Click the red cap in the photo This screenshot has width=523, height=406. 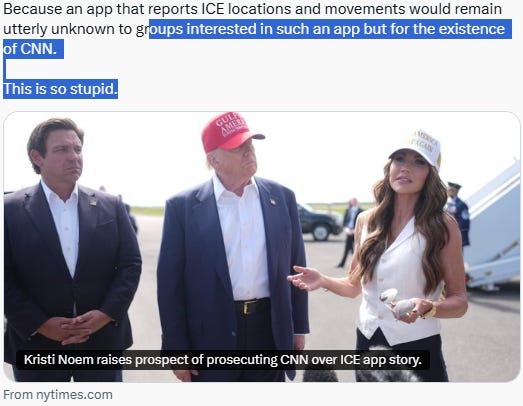(x=230, y=132)
